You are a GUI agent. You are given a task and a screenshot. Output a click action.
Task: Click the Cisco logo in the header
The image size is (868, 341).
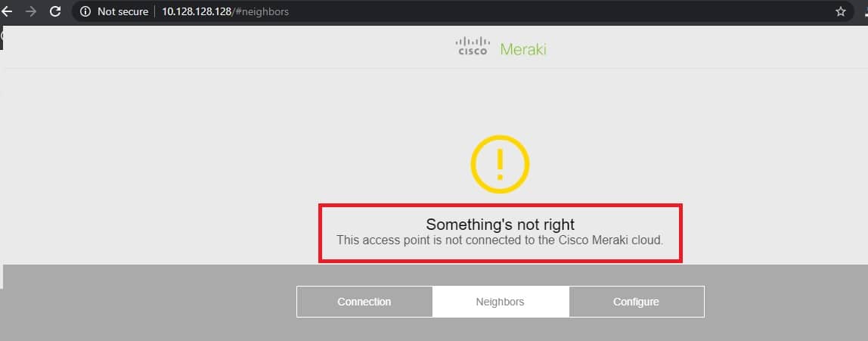[x=473, y=46]
